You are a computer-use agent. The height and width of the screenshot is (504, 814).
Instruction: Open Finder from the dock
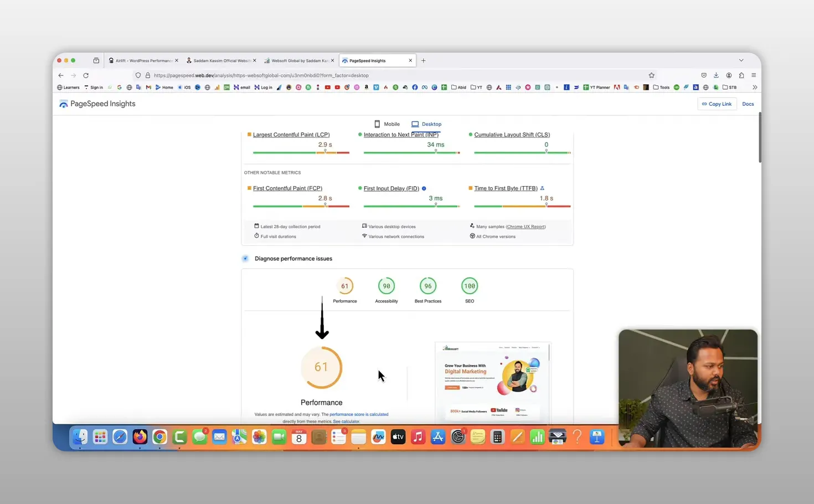pos(80,437)
